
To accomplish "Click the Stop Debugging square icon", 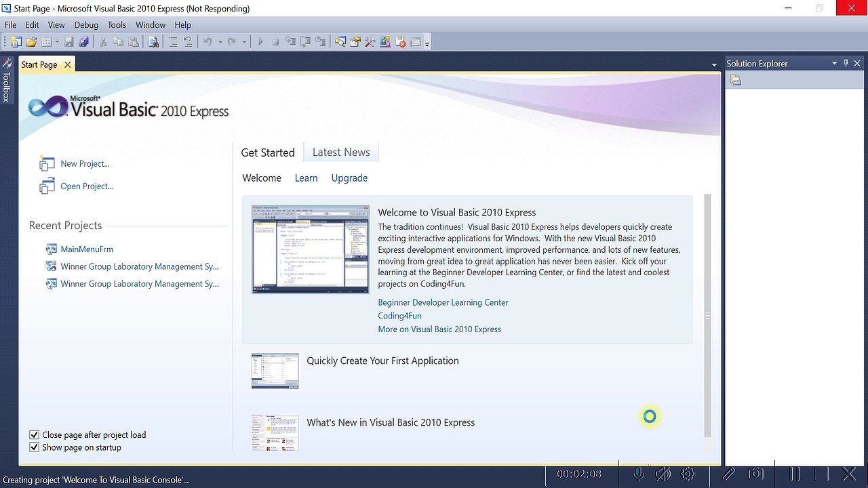I will 275,42.
